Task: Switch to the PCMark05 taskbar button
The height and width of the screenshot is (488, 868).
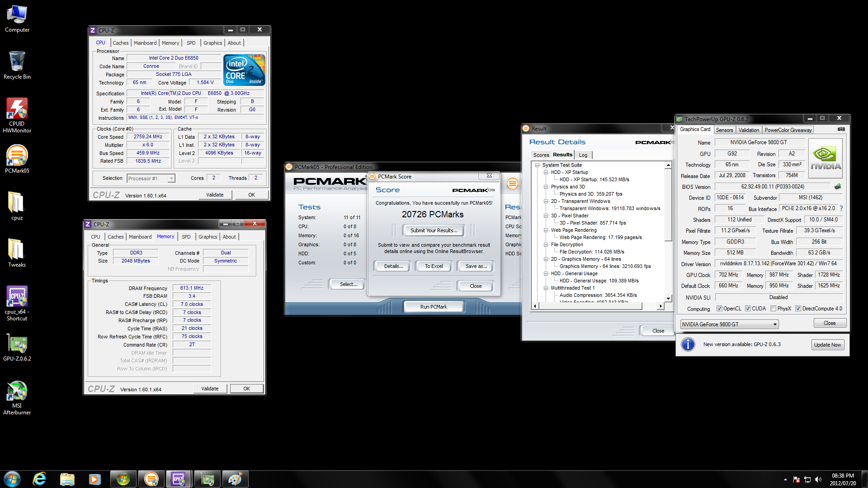Action: click(151, 479)
